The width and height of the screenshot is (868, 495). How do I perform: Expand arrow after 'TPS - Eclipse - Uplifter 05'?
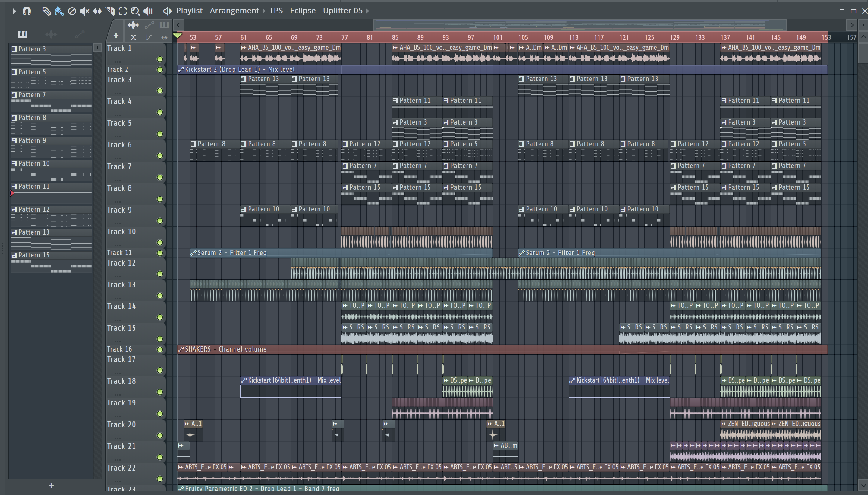(367, 11)
